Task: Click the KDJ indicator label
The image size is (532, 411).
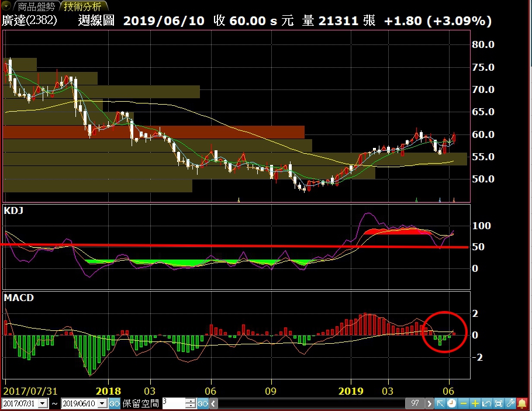Action: [13, 210]
